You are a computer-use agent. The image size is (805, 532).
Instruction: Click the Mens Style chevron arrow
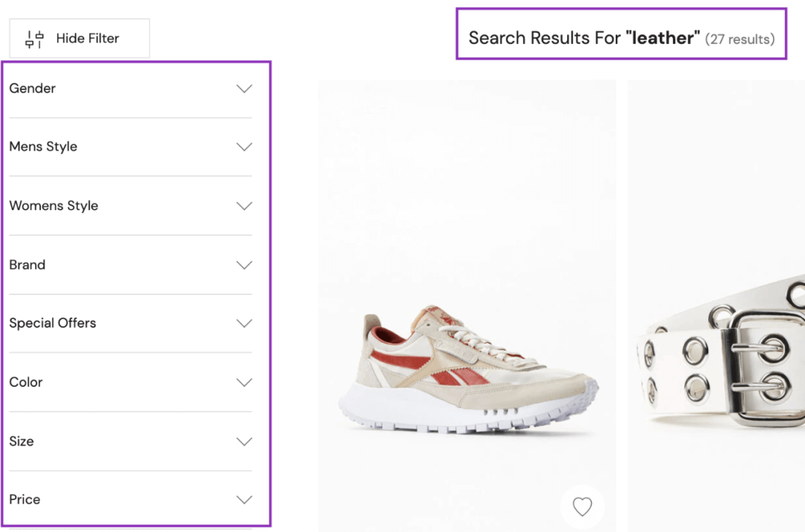point(244,147)
